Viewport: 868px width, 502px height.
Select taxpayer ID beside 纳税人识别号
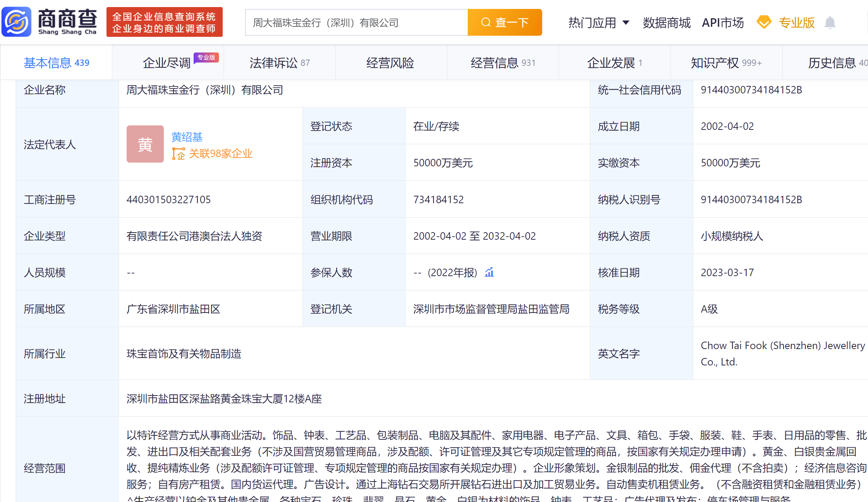(751, 199)
